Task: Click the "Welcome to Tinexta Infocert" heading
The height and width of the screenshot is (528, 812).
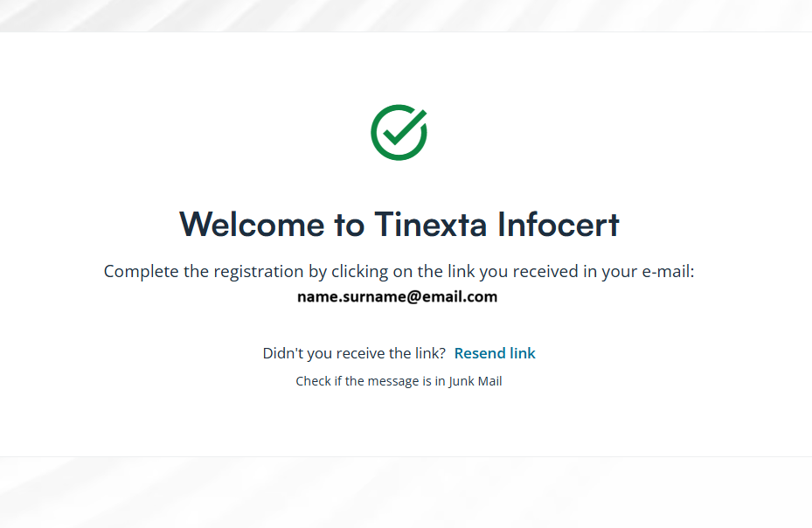Action: point(399,225)
